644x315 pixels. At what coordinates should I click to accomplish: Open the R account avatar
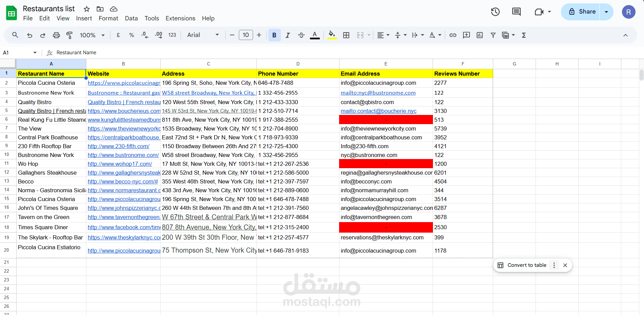(628, 12)
